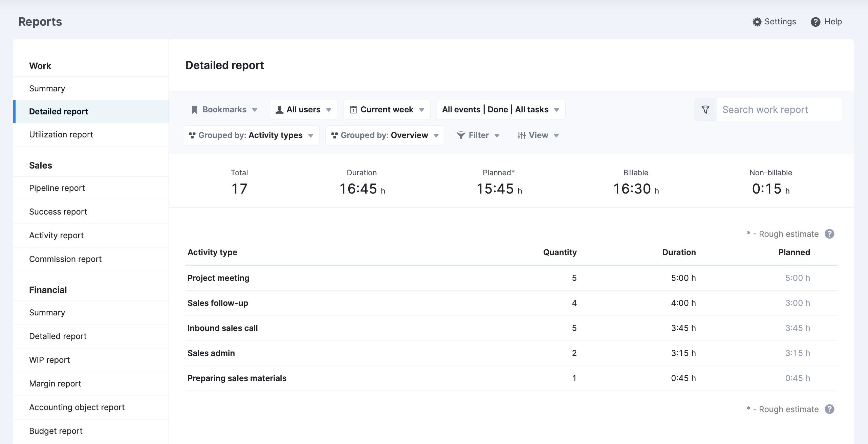Sort by Duration column header
Image resolution: width=868 pixels, height=444 pixels.
click(x=679, y=252)
